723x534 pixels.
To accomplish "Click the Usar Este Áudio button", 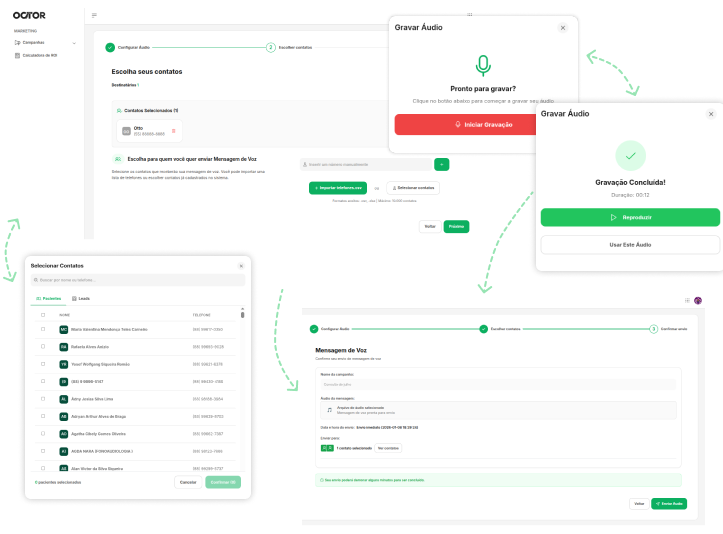I will [x=630, y=245].
